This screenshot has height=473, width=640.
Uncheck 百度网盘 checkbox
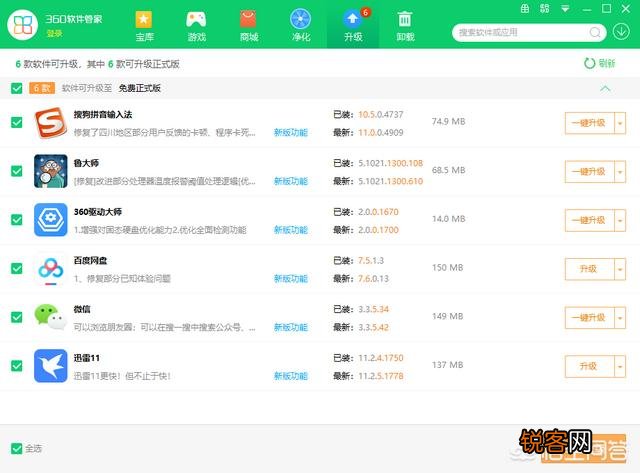(17, 269)
